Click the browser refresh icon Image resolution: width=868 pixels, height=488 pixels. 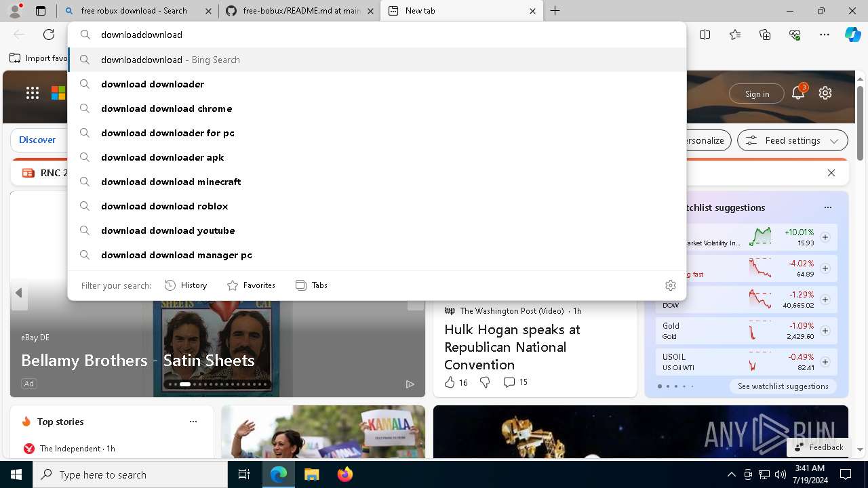[49, 35]
